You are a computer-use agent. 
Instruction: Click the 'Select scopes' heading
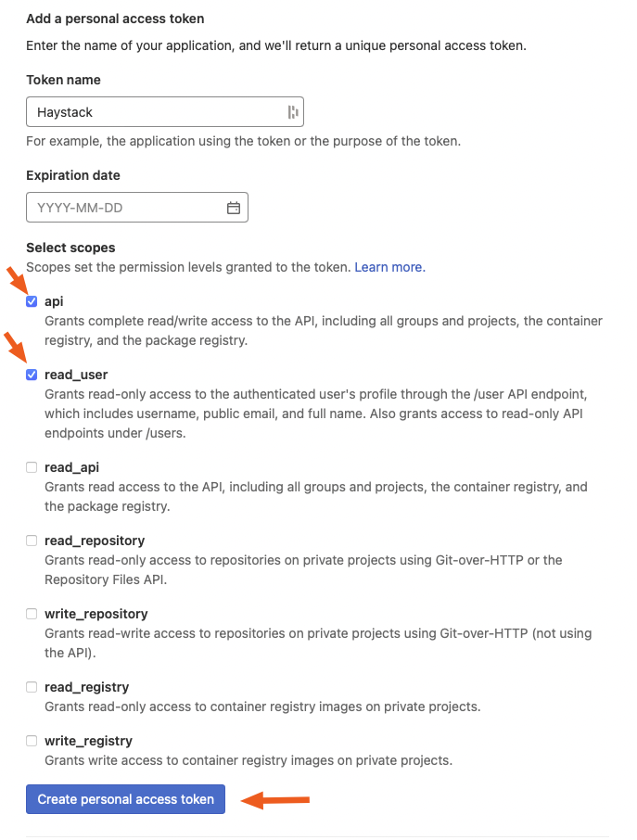[x=70, y=248]
